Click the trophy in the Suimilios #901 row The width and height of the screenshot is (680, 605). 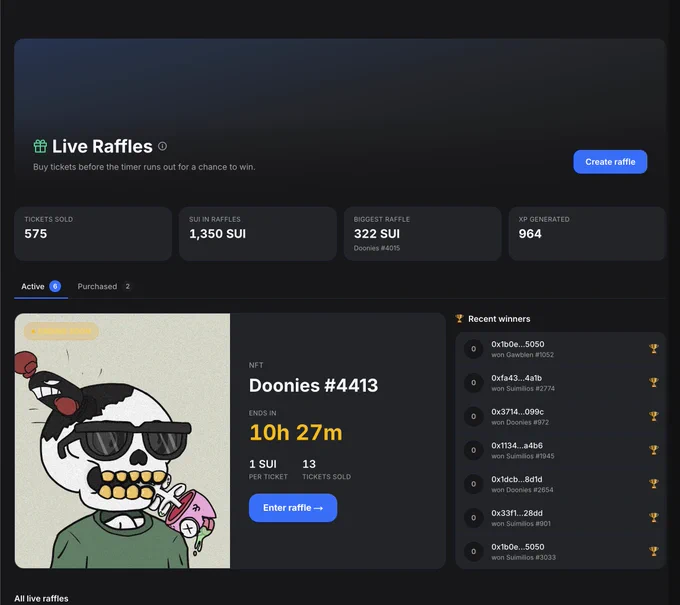click(x=654, y=517)
